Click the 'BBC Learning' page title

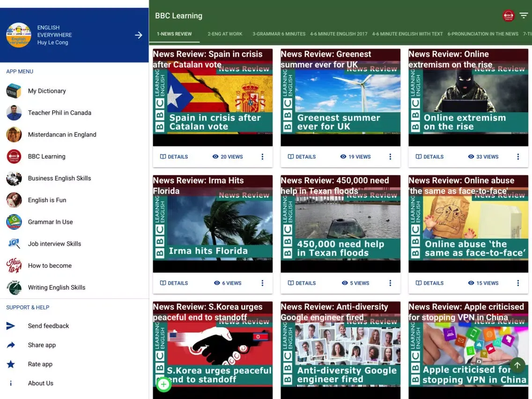click(x=178, y=16)
